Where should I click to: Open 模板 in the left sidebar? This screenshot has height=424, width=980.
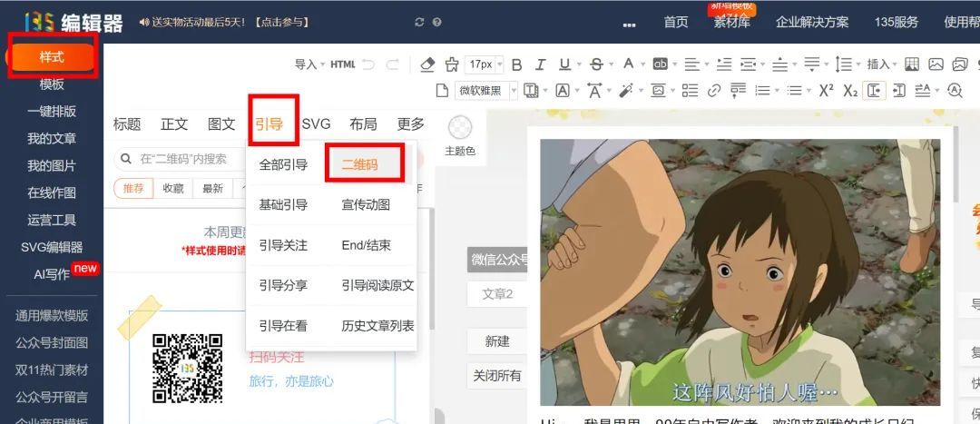pos(52,84)
